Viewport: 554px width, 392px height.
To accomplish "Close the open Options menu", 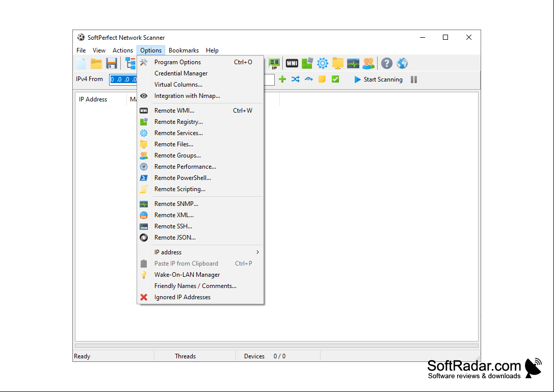I will (151, 50).
